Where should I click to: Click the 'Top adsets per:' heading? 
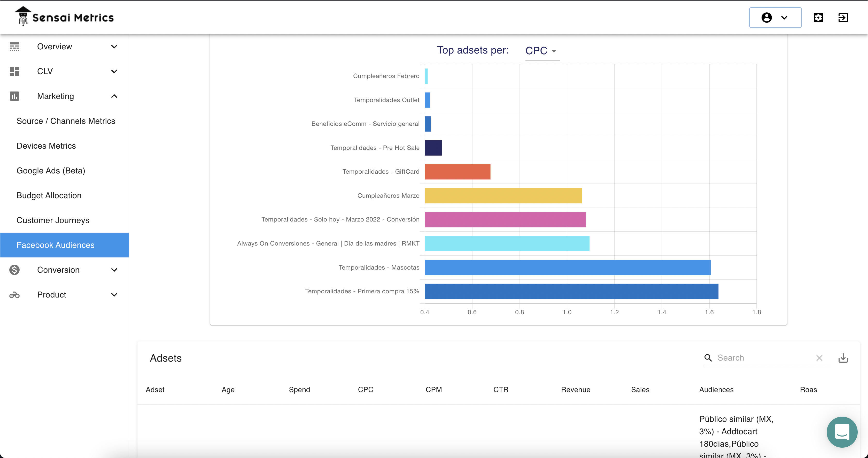473,50
